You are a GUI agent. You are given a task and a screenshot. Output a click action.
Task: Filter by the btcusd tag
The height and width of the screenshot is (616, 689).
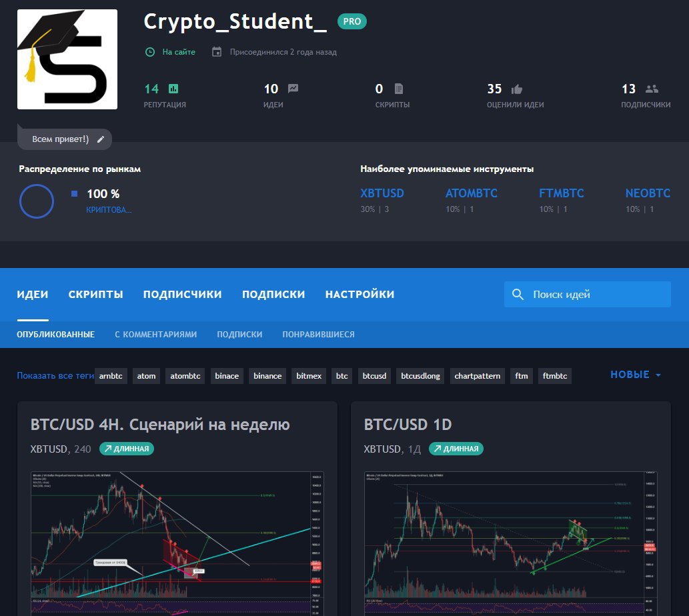(374, 376)
